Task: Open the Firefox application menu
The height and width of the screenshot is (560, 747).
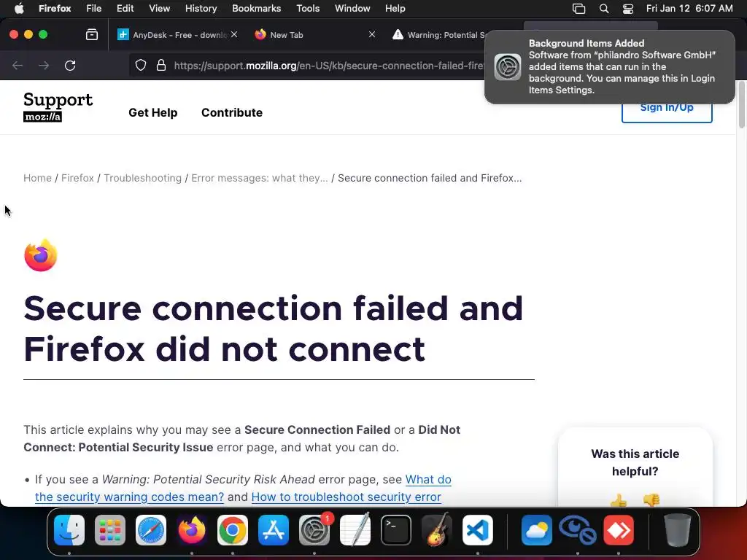Action: (55, 9)
